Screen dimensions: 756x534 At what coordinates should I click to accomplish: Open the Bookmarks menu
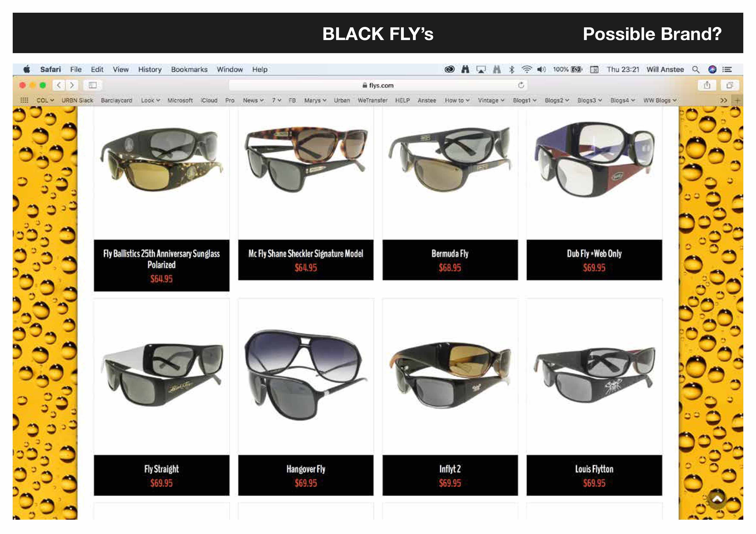tap(189, 69)
